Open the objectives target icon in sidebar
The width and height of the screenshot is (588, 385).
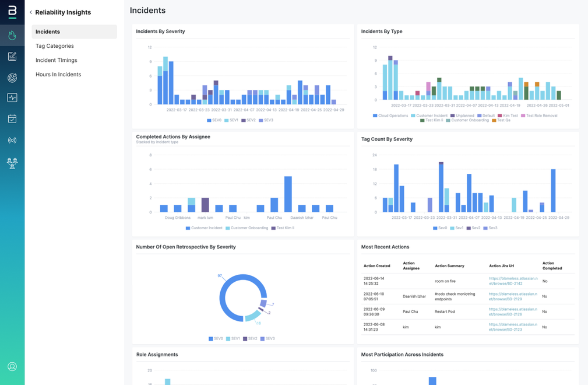pos(12,77)
